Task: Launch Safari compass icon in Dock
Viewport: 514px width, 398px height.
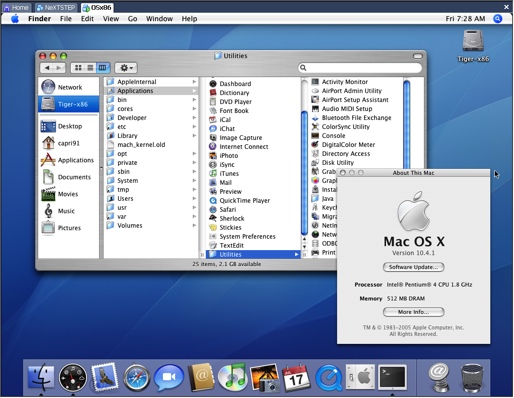Action: (136, 378)
